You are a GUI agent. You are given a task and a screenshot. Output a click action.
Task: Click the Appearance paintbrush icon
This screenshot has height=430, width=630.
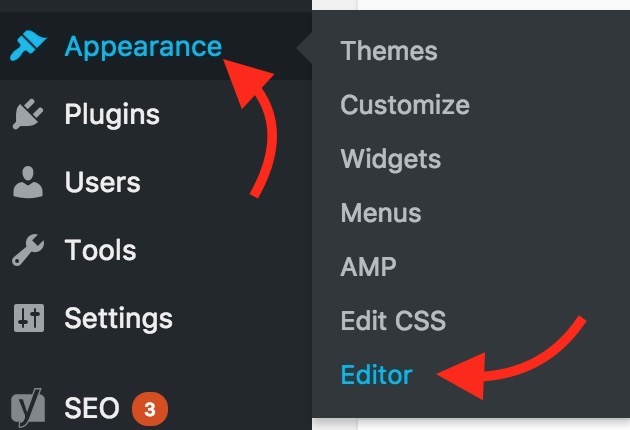[x=27, y=47]
